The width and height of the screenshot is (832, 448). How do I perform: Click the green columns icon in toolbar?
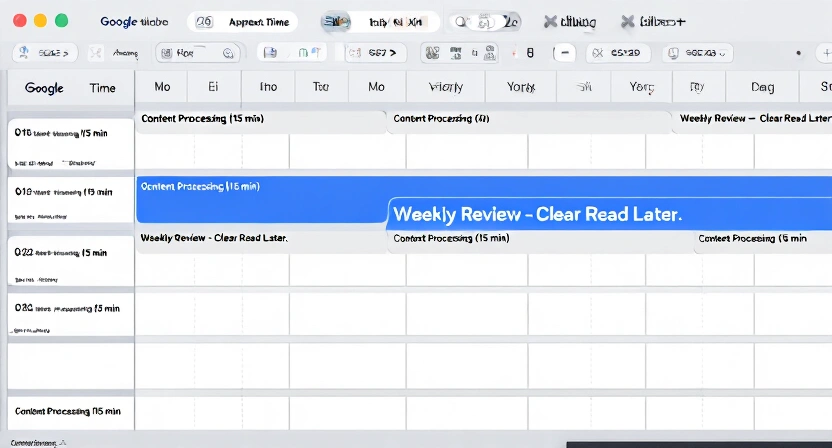(303, 53)
